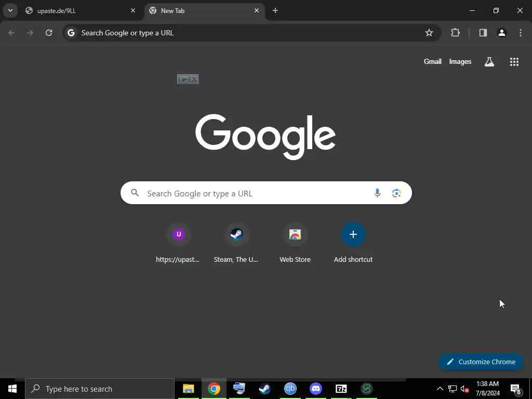Image resolution: width=532 pixels, height=399 pixels.
Task: Open the Steam shortcut tile
Action: [x=236, y=243]
